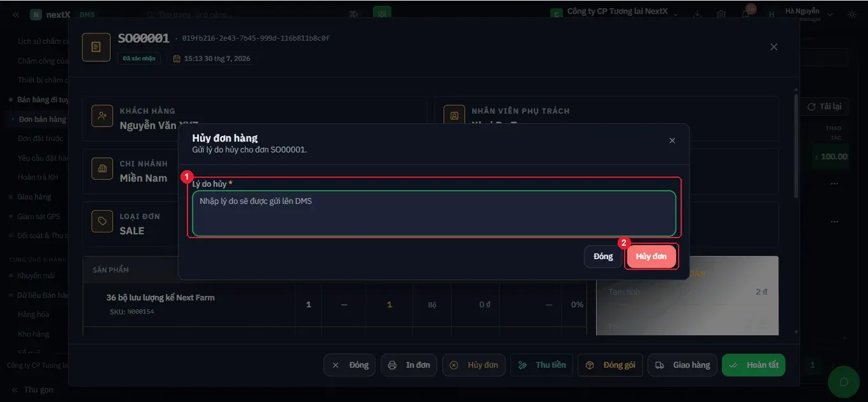868x402 pixels.
Task: Open the notifications bell
Action: point(745,15)
